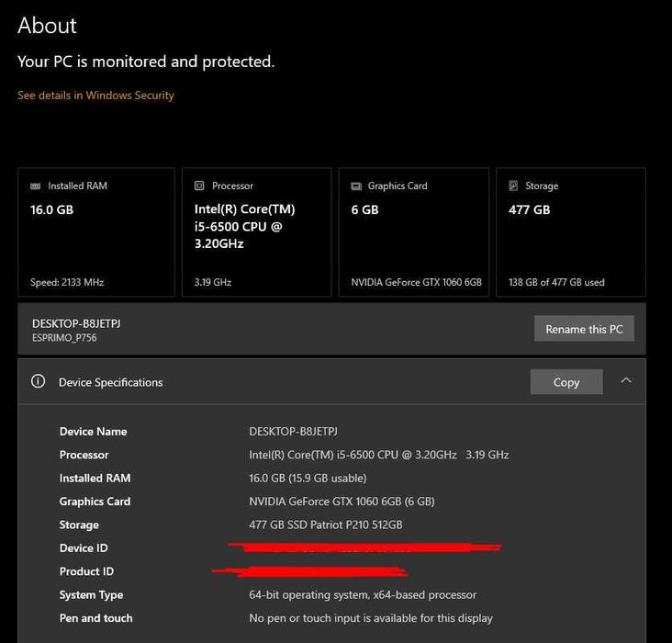This screenshot has width=672, height=643.
Task: Click the Rename this PC button
Action: point(584,329)
